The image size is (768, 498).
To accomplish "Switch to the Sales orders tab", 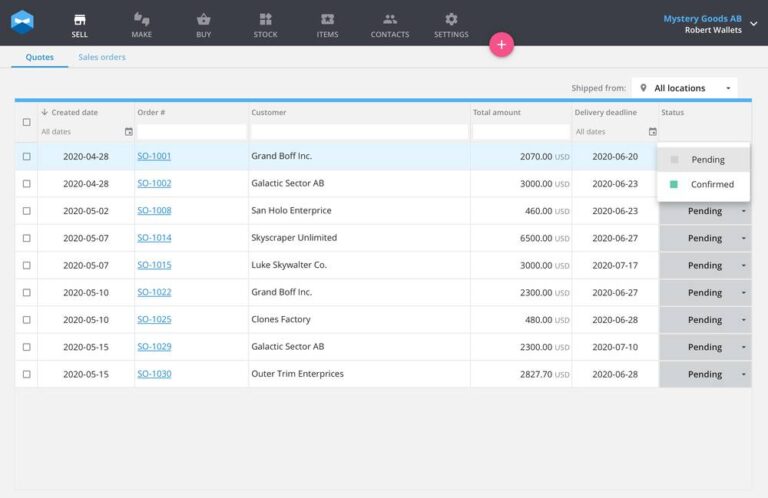I will (102, 57).
